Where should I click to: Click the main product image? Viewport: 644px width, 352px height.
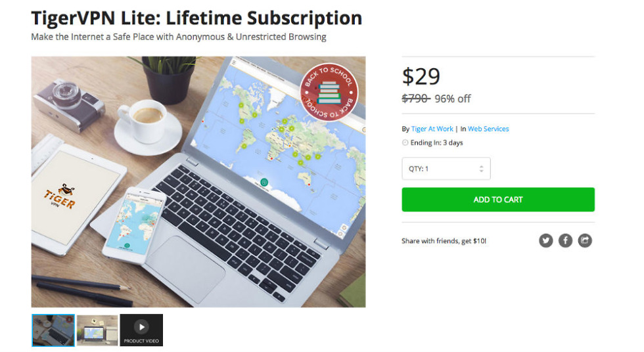click(198, 182)
